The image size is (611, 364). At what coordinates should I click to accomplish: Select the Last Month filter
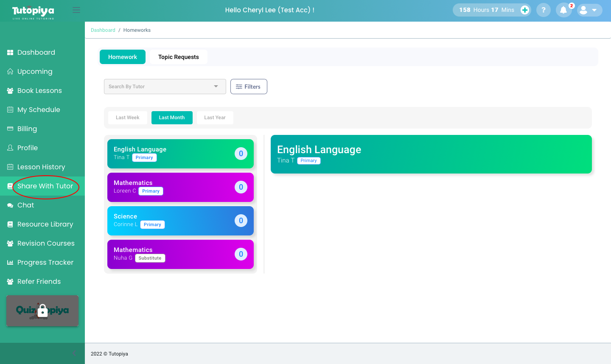click(172, 118)
